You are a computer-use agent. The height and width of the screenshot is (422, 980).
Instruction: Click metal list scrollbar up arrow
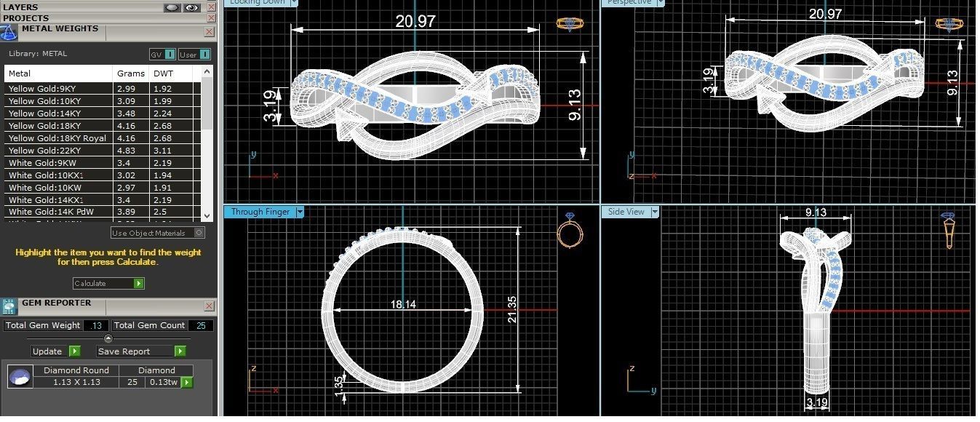point(208,72)
